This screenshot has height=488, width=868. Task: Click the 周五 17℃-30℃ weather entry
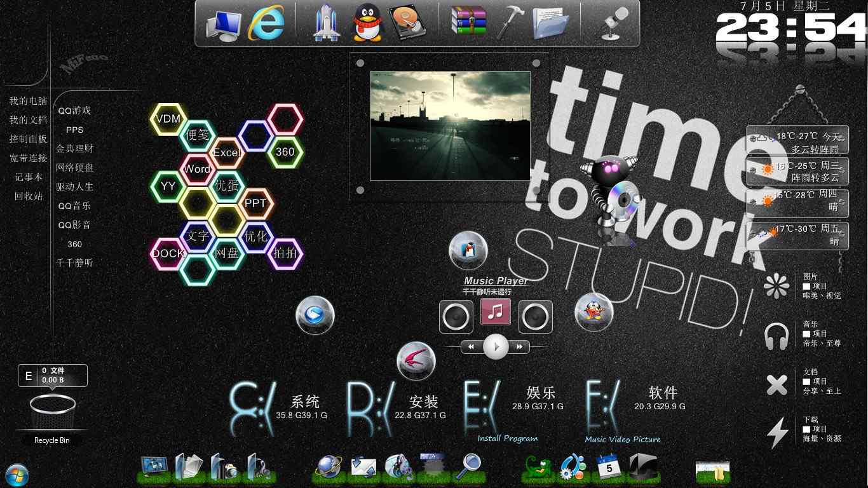[797, 235]
